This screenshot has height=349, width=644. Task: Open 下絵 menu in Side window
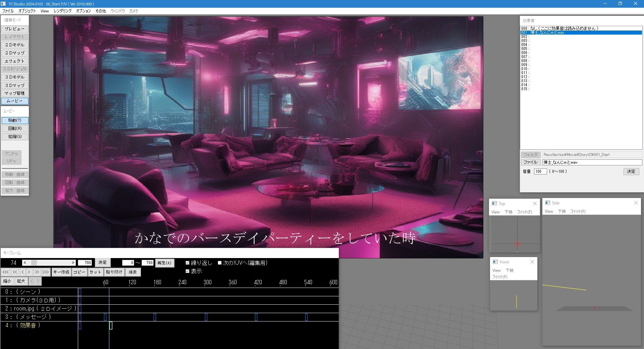pos(561,211)
